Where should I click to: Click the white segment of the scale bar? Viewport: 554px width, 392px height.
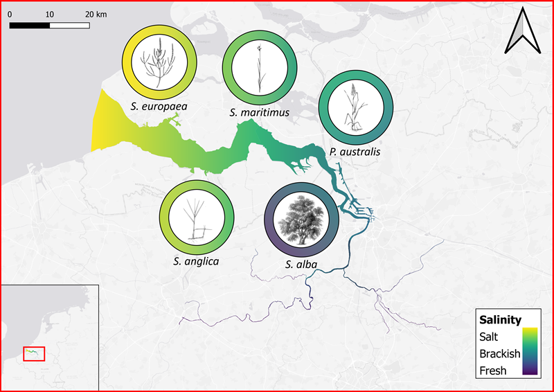[x=69, y=26]
